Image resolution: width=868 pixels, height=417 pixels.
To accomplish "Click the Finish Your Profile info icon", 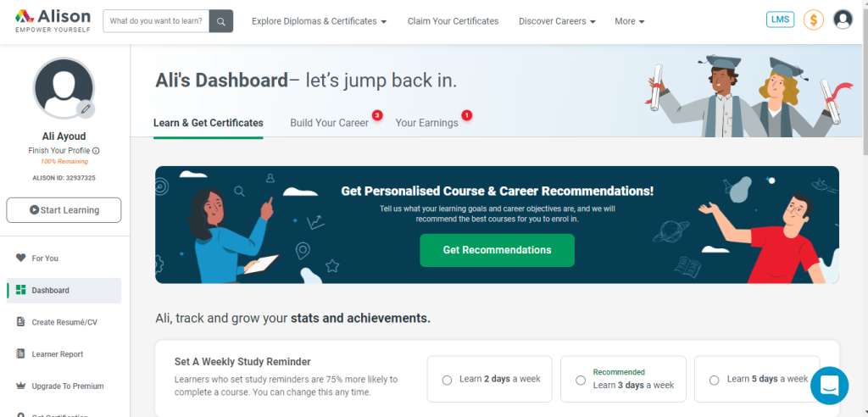I will click(x=97, y=151).
